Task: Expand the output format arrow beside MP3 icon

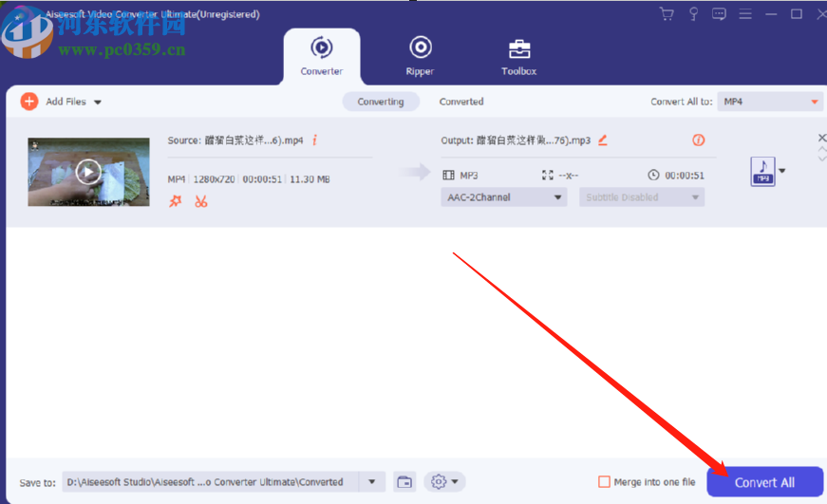Action: click(782, 171)
